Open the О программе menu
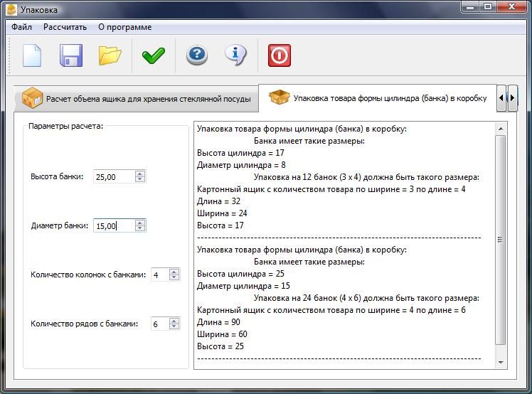Viewport: 532px width, 394px height. coord(124,27)
